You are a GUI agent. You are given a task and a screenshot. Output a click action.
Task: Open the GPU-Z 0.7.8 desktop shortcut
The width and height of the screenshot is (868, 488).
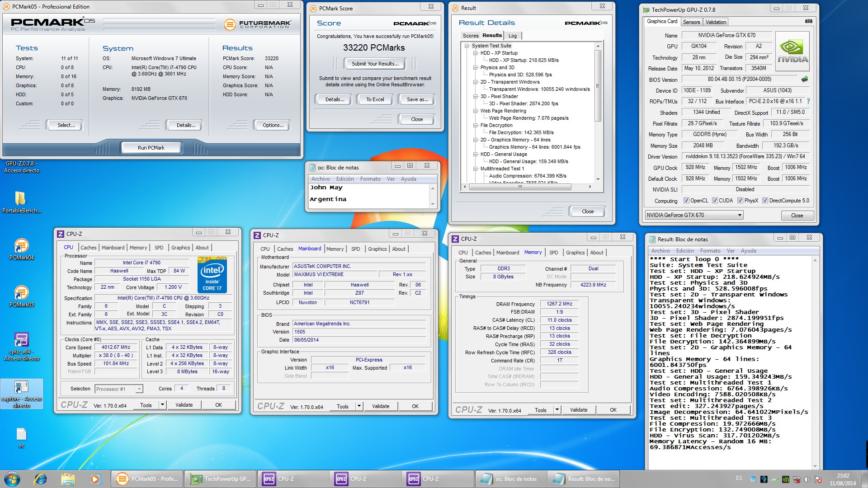(x=22, y=167)
